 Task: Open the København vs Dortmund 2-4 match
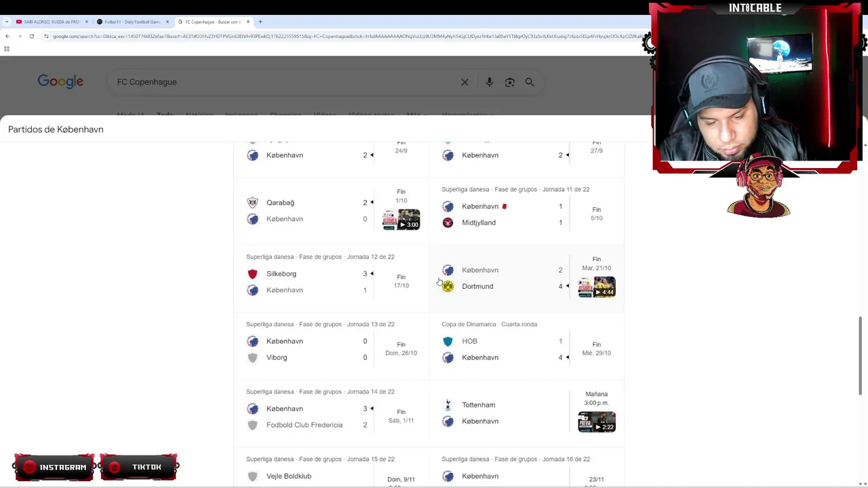[x=526, y=278]
